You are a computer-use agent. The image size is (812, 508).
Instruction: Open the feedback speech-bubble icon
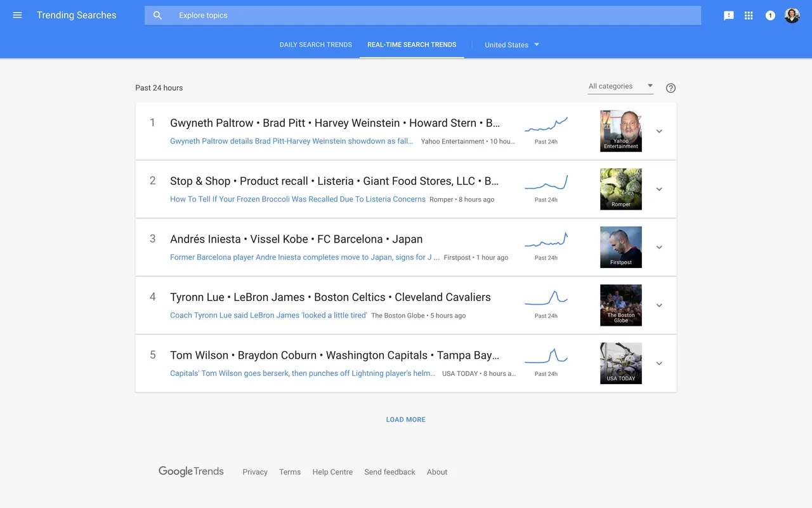pyautogui.click(x=729, y=15)
